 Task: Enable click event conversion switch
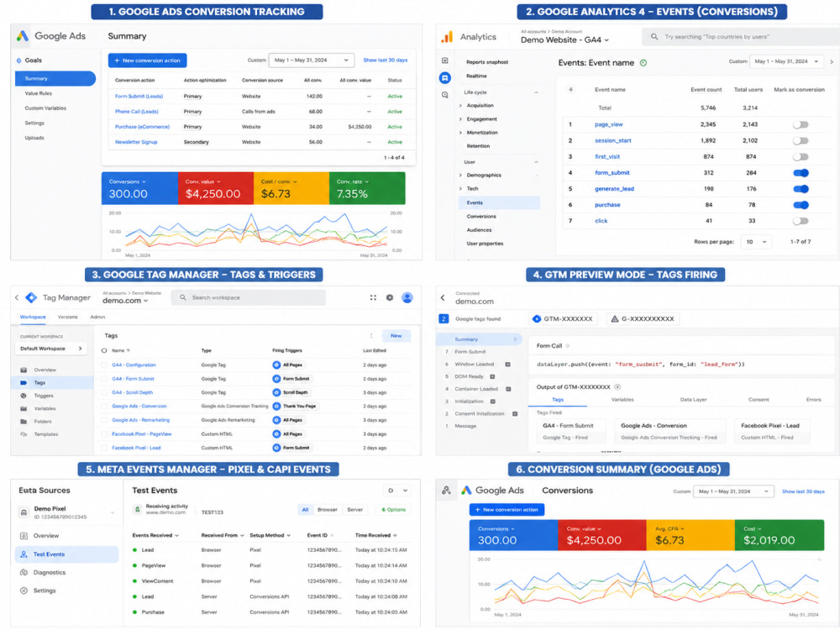(801, 221)
